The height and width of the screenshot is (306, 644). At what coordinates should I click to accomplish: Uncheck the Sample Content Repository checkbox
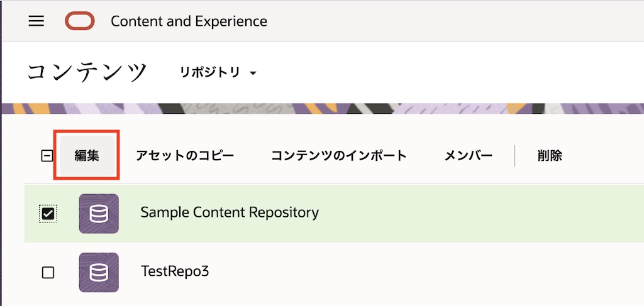[x=48, y=214]
